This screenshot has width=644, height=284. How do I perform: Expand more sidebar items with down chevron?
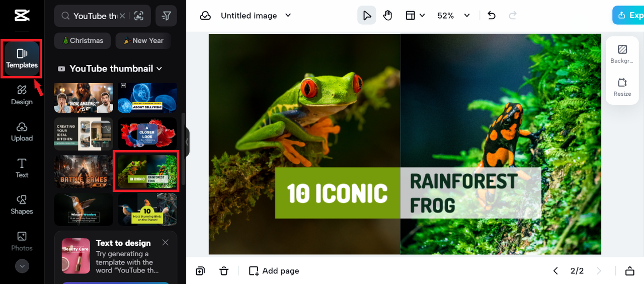pyautogui.click(x=22, y=266)
